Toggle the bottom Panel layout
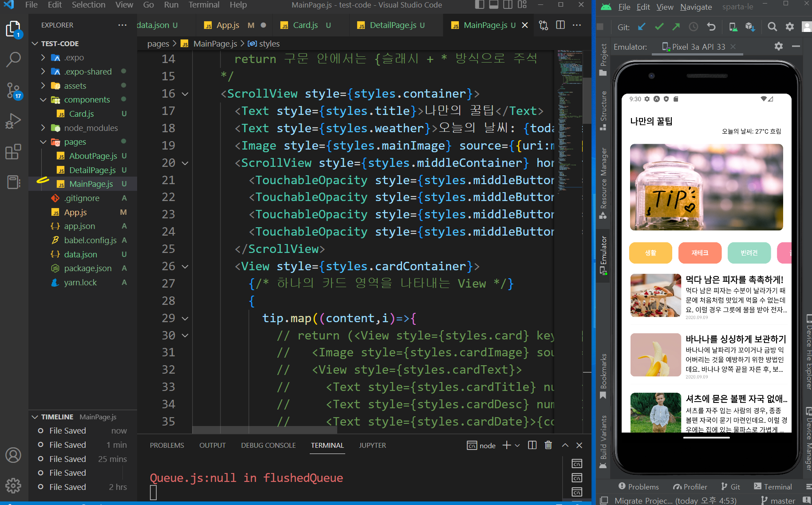Viewport: 812px width, 505px height. (494, 5)
